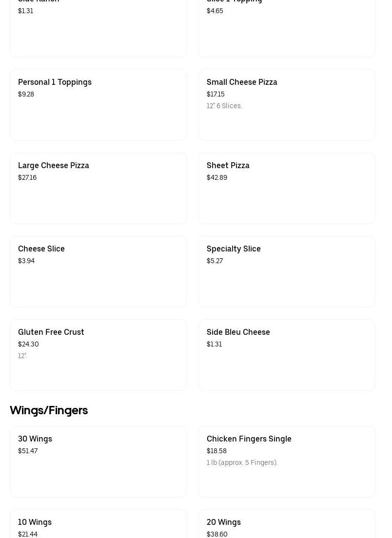This screenshot has height=538, width=392.
Task: Click the $42.89 Sheet Pizza price
Action: pos(217,177)
